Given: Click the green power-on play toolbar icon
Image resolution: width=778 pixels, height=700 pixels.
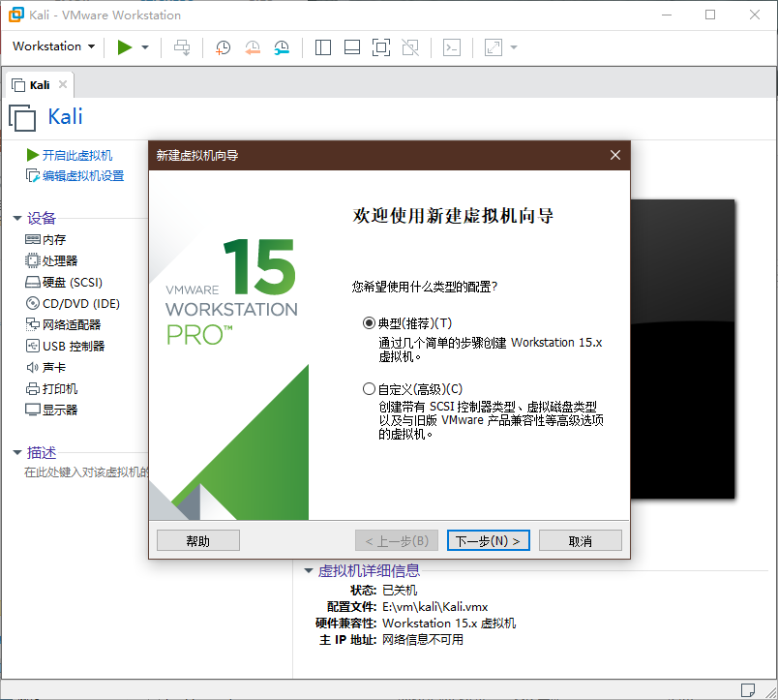Looking at the screenshot, I should click(x=125, y=47).
